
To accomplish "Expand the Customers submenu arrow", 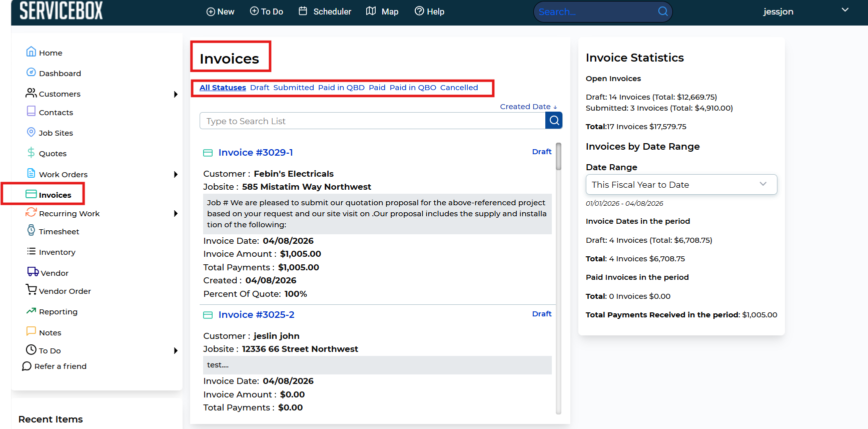I will click(x=176, y=94).
